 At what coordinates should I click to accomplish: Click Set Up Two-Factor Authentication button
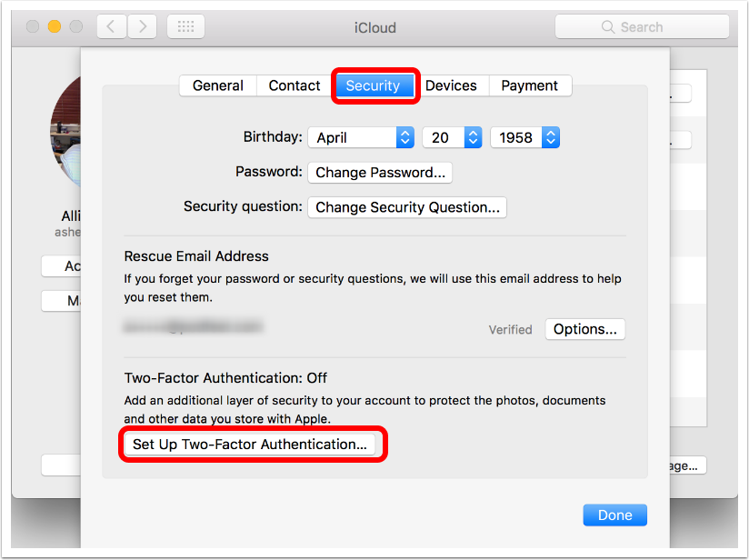tap(250, 445)
